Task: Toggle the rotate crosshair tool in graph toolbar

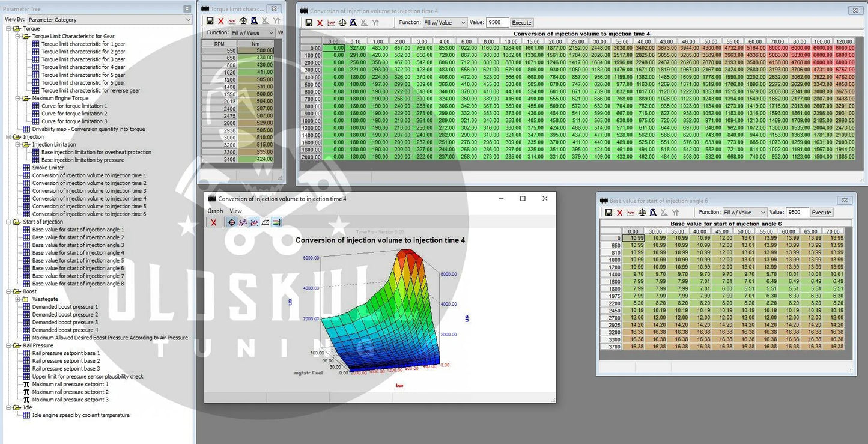Action: point(231,222)
